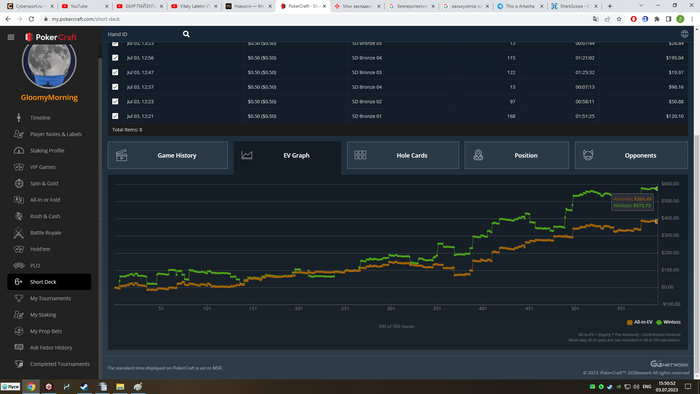700x394 pixels.
Task: Select Short Deck in sidebar
Action: click(x=49, y=282)
